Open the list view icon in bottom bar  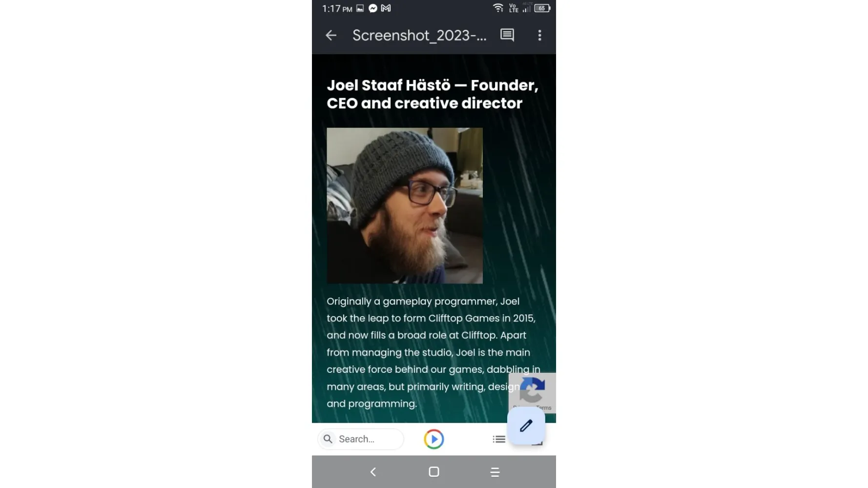(x=498, y=439)
